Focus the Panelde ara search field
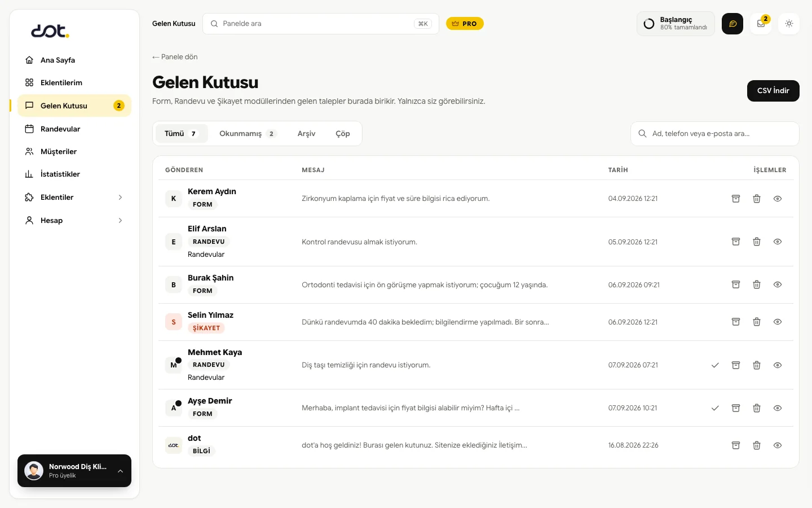 click(321, 24)
